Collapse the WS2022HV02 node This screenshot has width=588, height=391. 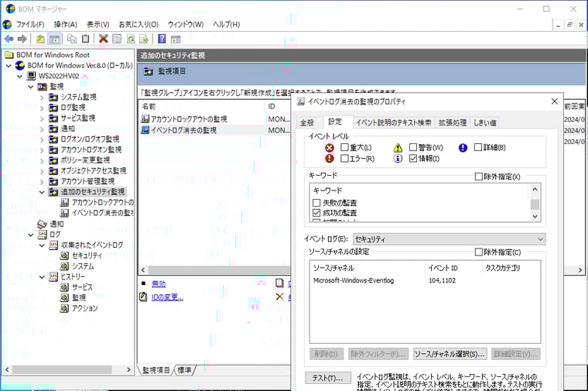pos(20,76)
